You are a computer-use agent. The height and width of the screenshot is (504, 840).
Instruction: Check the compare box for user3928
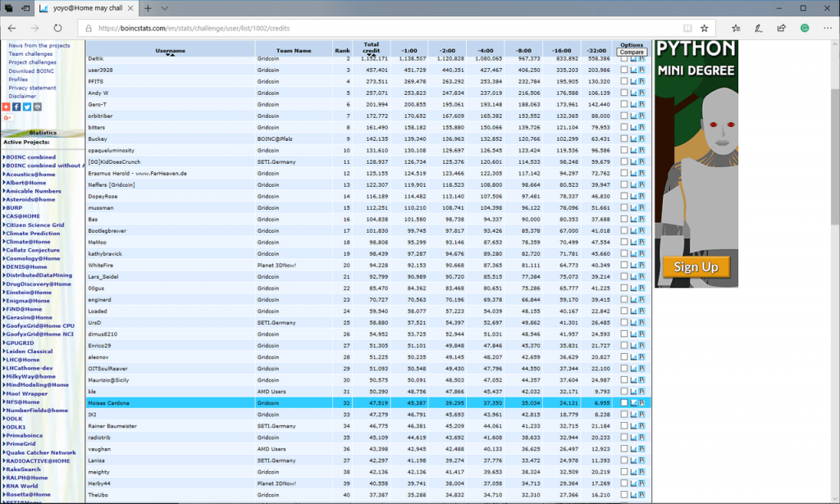coord(623,70)
